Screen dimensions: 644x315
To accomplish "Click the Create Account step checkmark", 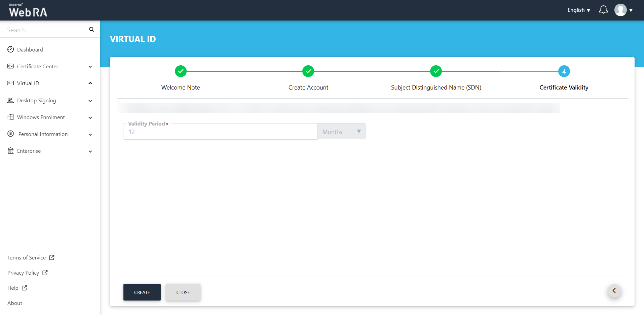I will [x=308, y=71].
